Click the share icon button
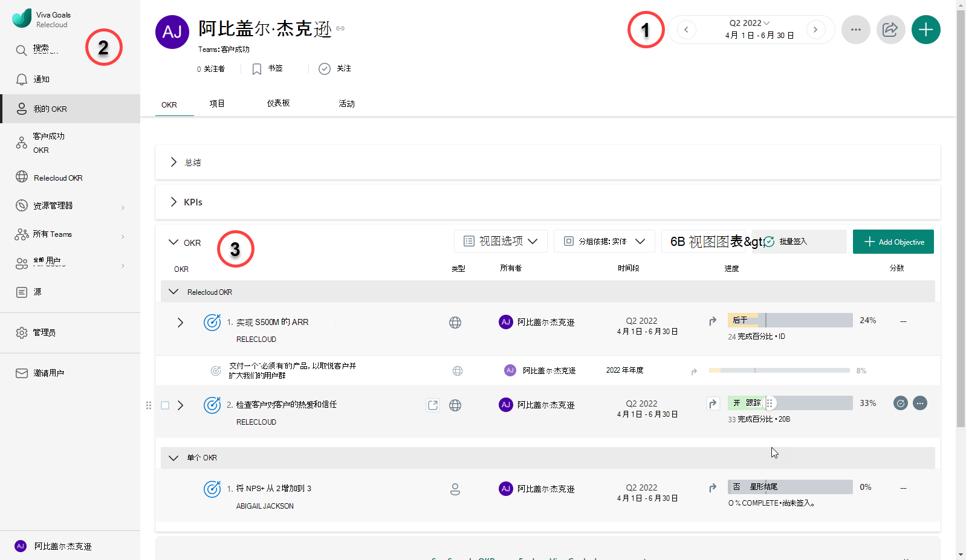Viewport: 966px width, 560px height. click(x=890, y=30)
